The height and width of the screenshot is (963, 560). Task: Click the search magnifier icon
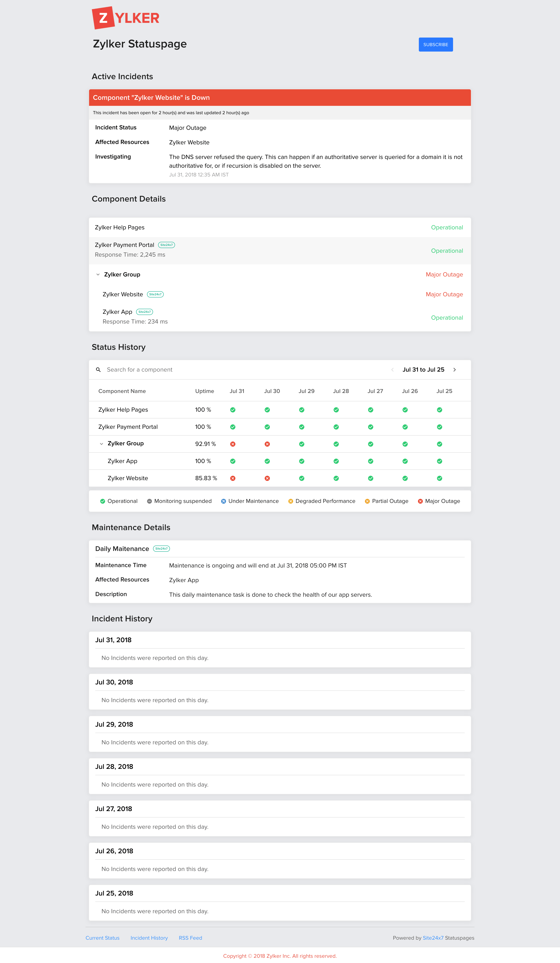click(x=98, y=369)
